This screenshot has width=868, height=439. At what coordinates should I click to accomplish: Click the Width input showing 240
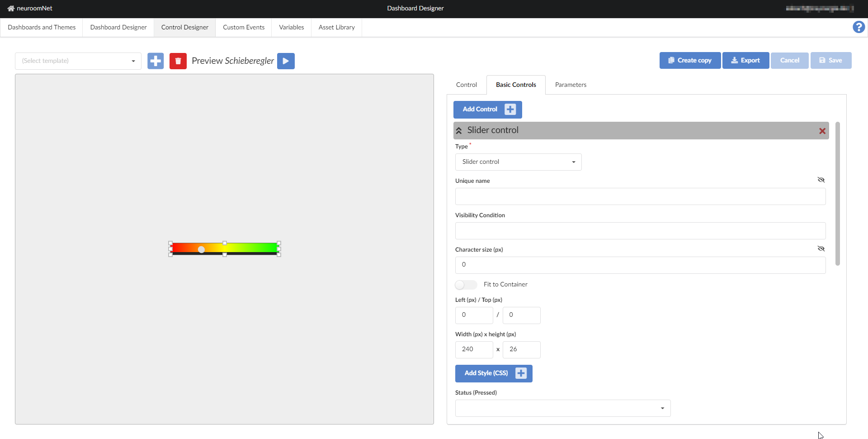coord(474,349)
